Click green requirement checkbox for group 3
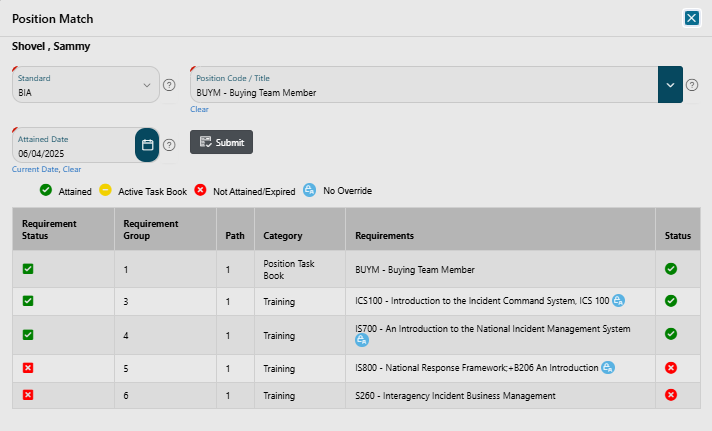 pos(28,301)
